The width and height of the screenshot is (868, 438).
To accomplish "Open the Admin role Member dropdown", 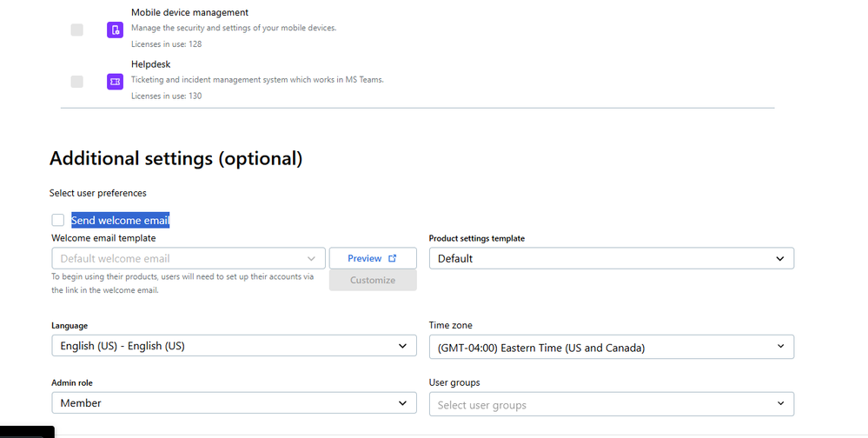I will 230,403.
